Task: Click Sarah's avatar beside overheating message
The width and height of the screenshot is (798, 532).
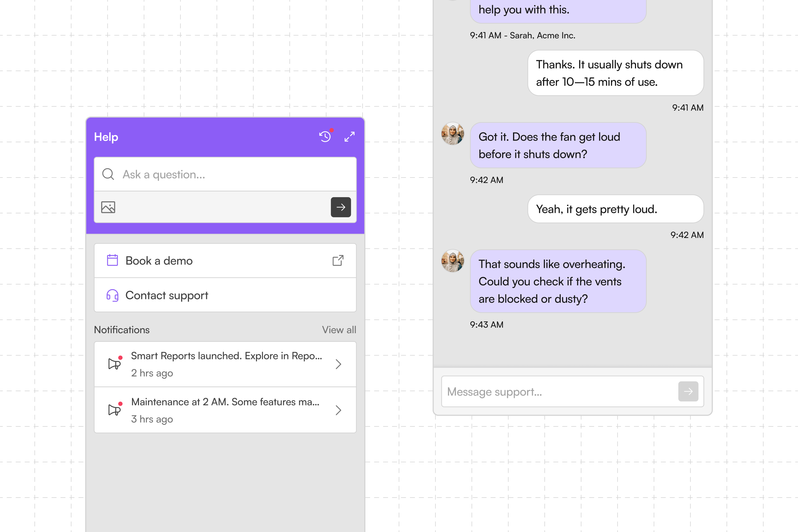Action: [x=453, y=261]
